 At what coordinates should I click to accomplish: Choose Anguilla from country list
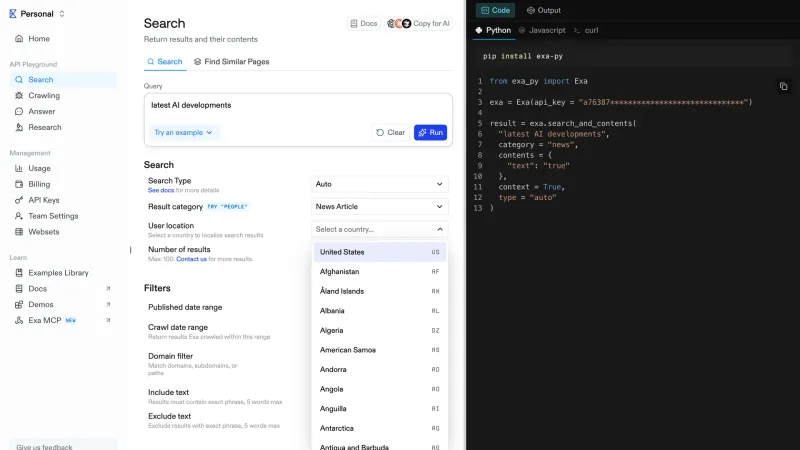(x=380, y=409)
